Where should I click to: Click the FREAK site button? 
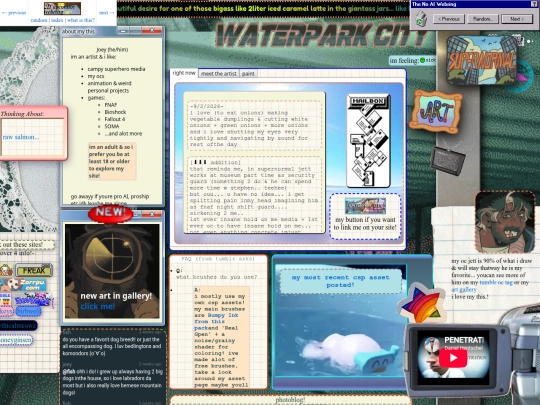[x=34, y=271]
